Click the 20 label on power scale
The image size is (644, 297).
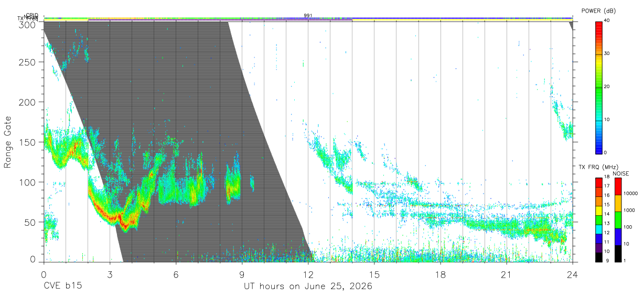click(x=607, y=86)
